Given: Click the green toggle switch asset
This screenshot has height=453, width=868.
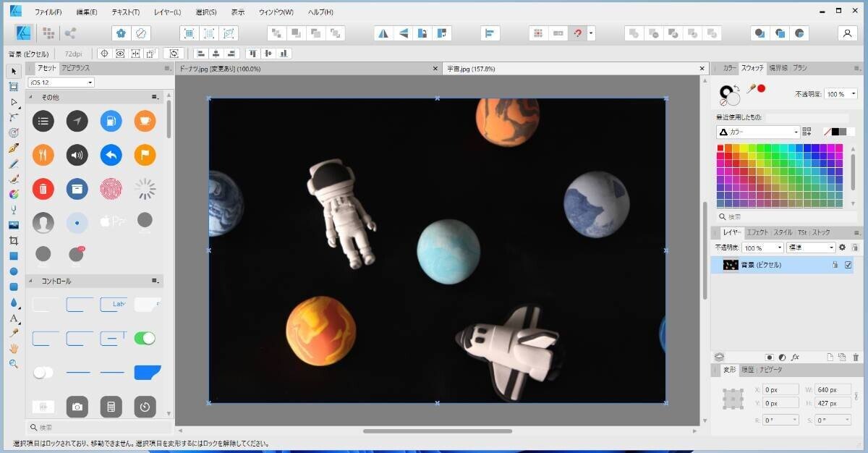Looking at the screenshot, I should pos(145,338).
